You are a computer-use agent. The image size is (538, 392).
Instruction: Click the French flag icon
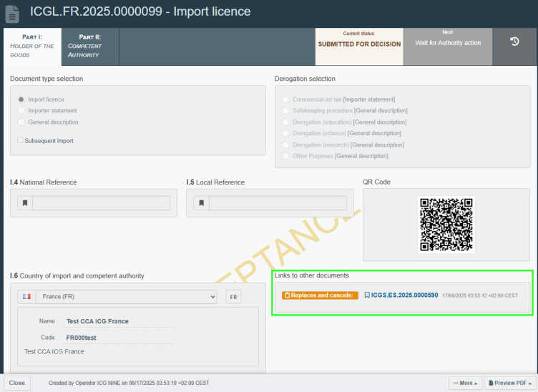27,297
